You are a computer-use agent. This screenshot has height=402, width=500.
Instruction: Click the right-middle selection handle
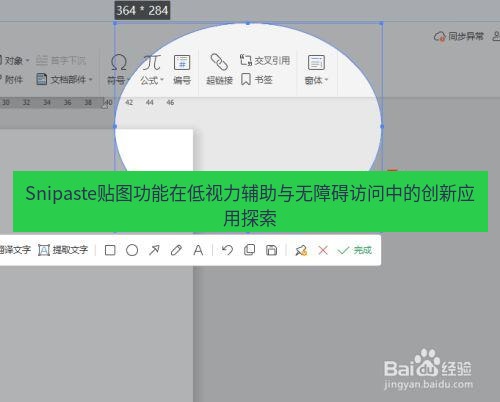tap(382, 126)
